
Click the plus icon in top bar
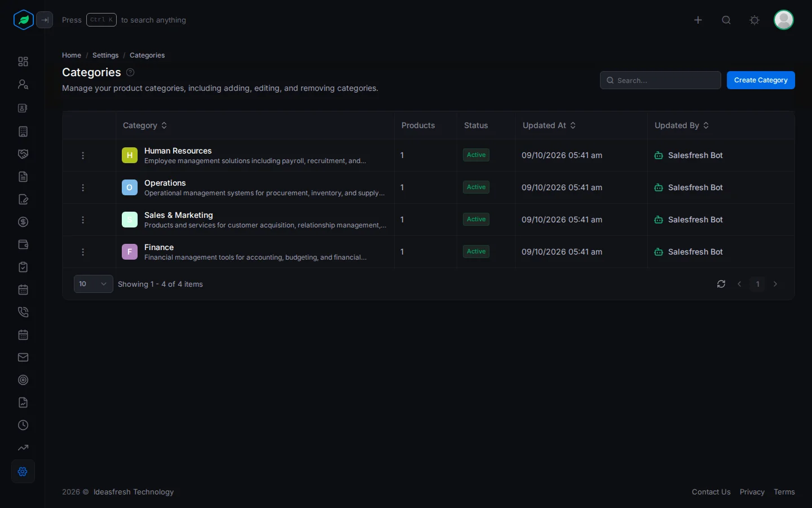tap(698, 20)
